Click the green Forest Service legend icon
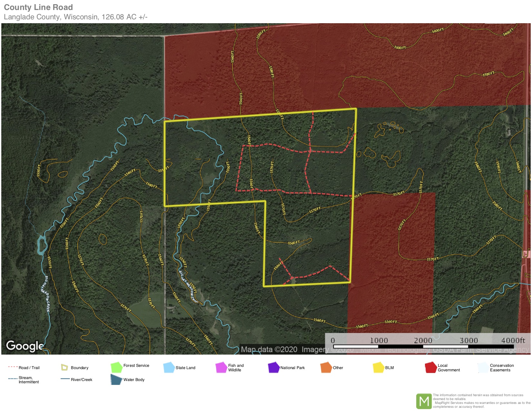The width and height of the screenshot is (532, 411). tap(116, 367)
